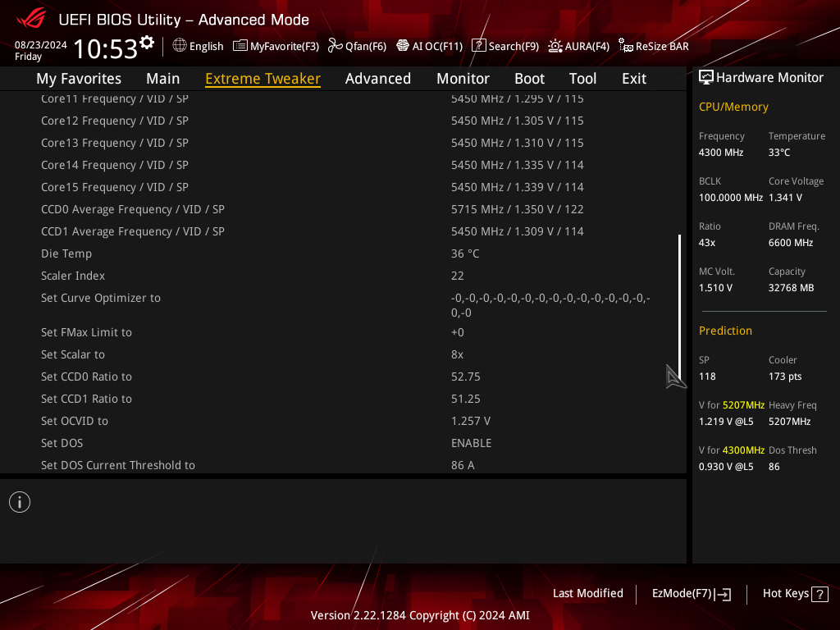The width and height of the screenshot is (840, 630).
Task: Click Die Temp row
Action: [x=343, y=253]
